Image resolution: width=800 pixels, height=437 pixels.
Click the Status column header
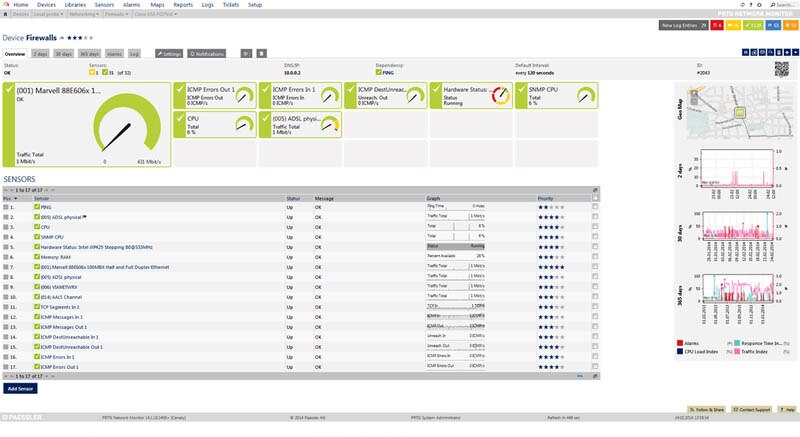click(293, 198)
